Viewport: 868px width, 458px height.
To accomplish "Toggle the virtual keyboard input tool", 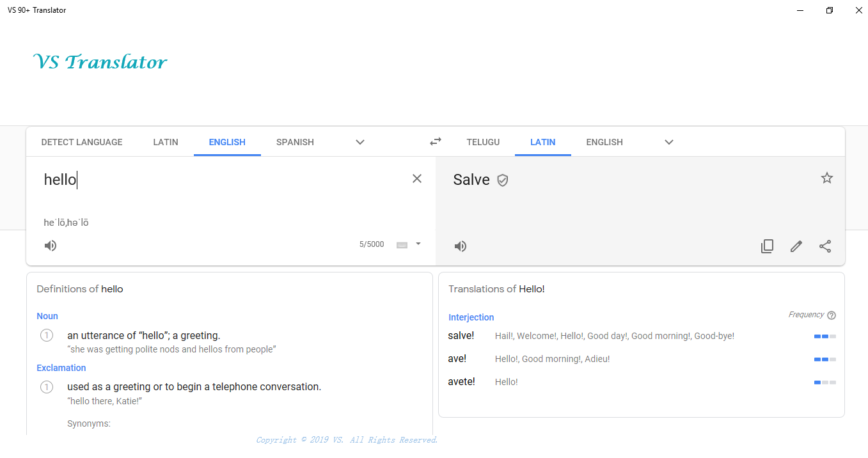I will click(402, 244).
